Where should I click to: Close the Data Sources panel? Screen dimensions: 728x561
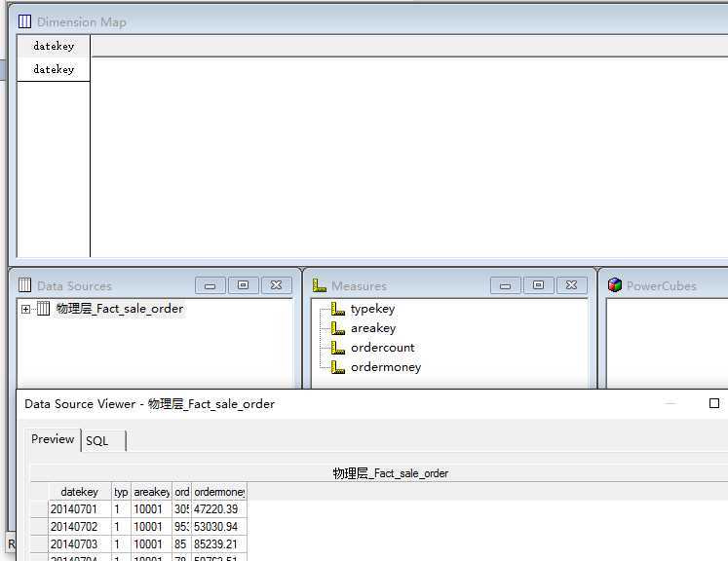point(277,285)
